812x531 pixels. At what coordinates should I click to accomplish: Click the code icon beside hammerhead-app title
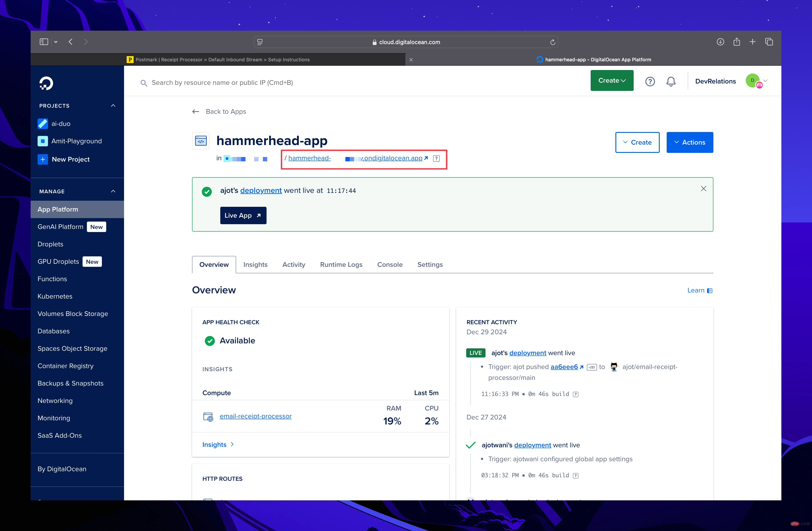point(201,140)
